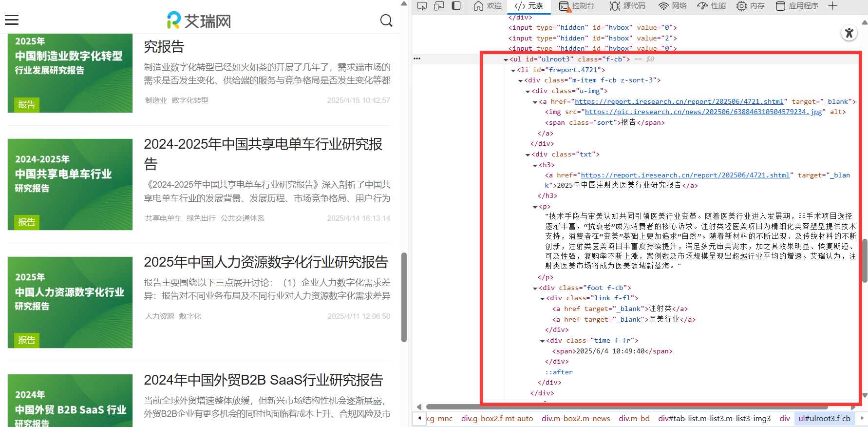Viewport: 868px width, 427px height.
Task: Open 2025年中国人力资源数字化行业研究报告 title
Action: click(x=266, y=262)
